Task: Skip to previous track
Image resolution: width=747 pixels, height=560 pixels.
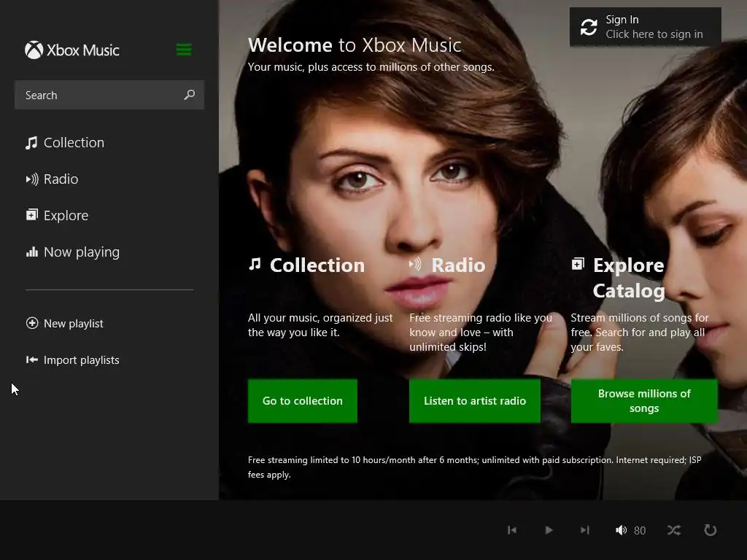Action: [x=512, y=530]
